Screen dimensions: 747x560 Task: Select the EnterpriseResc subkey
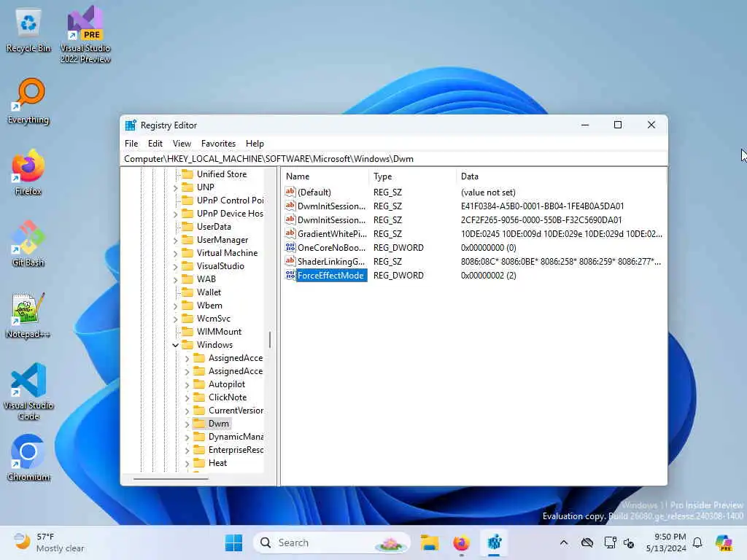[x=236, y=450]
